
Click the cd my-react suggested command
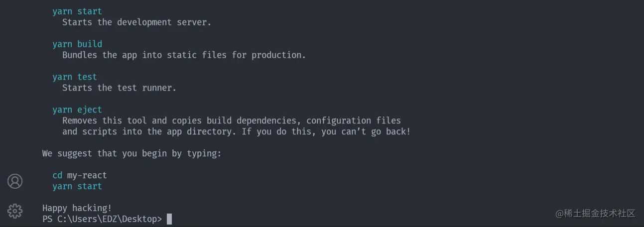pos(80,175)
